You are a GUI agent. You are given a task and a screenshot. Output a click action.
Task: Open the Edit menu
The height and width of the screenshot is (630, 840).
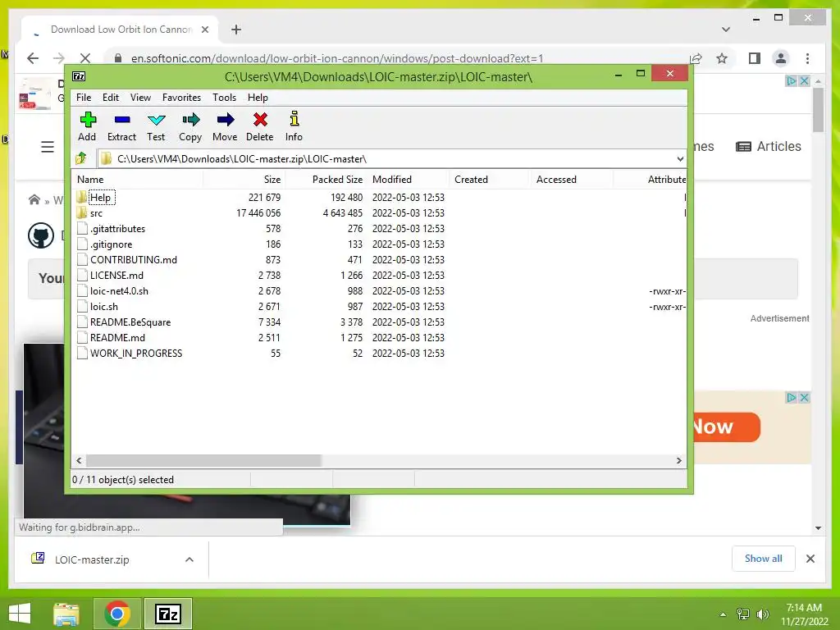tap(111, 98)
